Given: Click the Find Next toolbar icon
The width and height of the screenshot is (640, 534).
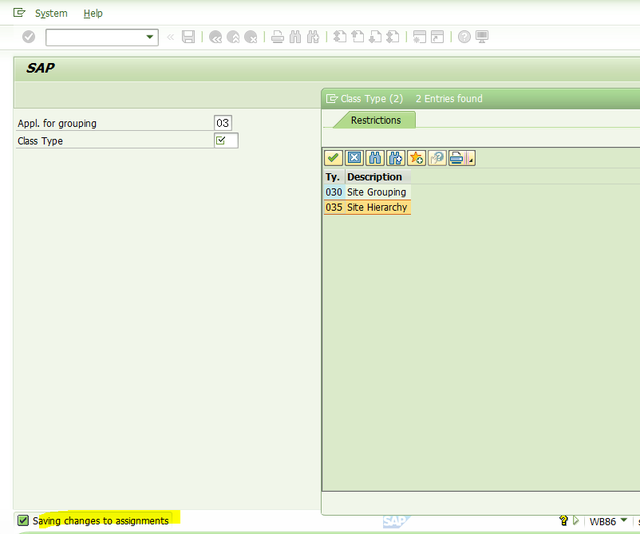Looking at the screenshot, I should (x=313, y=37).
